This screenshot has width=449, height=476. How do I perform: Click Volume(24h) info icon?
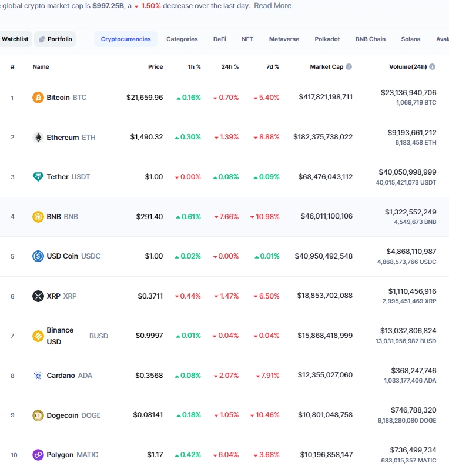tap(433, 67)
